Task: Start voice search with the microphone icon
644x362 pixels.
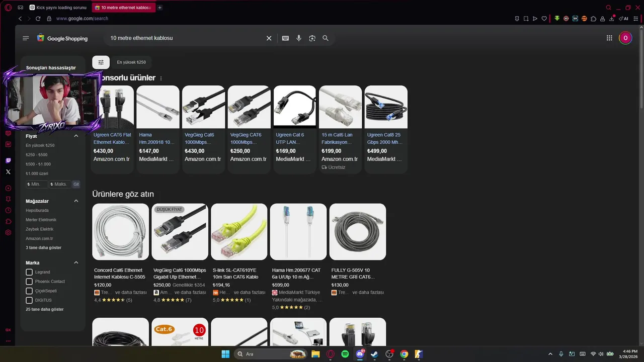Action: [299, 38]
